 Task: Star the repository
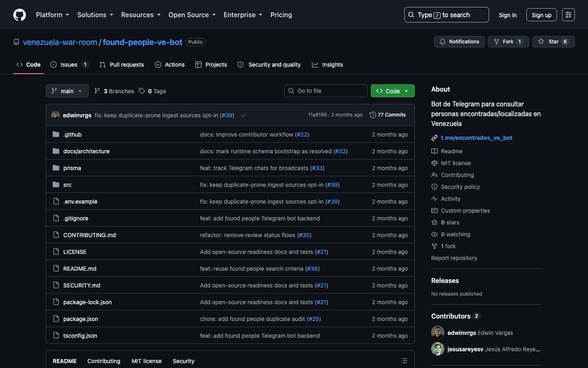pyautogui.click(x=553, y=42)
